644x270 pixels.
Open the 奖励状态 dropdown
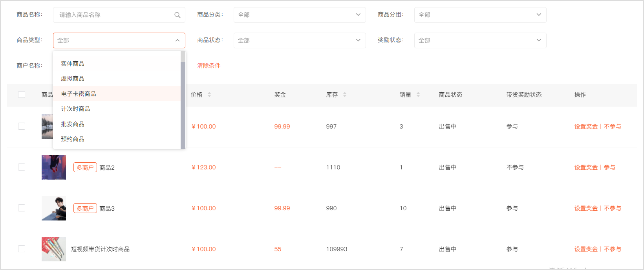coord(480,40)
